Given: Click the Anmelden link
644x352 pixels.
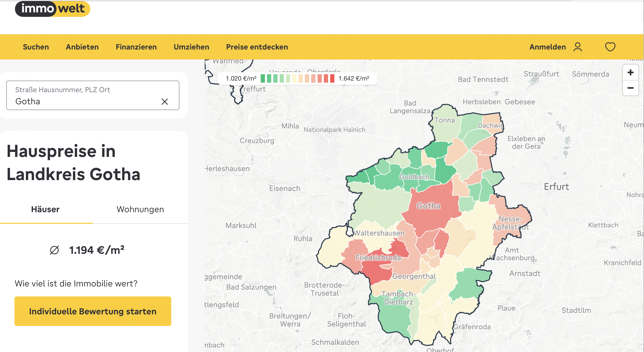Looking at the screenshot, I should point(548,47).
